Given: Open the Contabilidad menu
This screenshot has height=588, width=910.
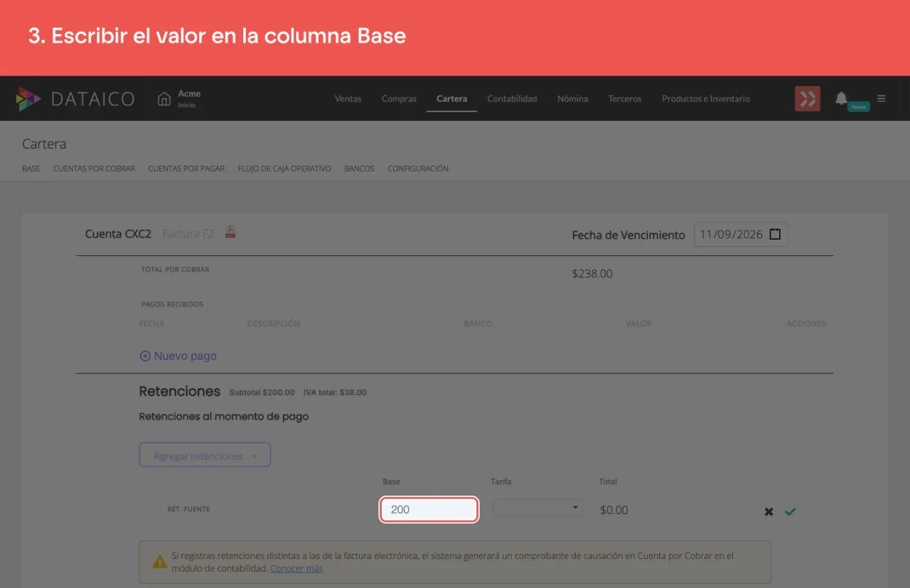Looking at the screenshot, I should pos(512,99).
